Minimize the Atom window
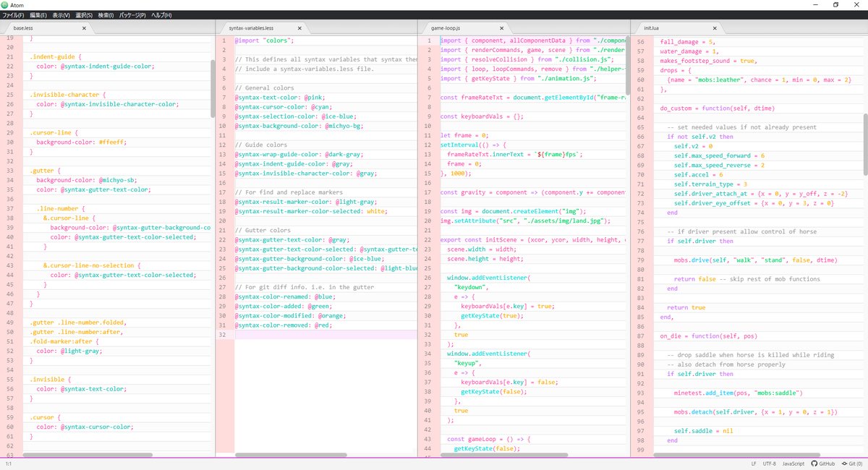 (x=816, y=4)
